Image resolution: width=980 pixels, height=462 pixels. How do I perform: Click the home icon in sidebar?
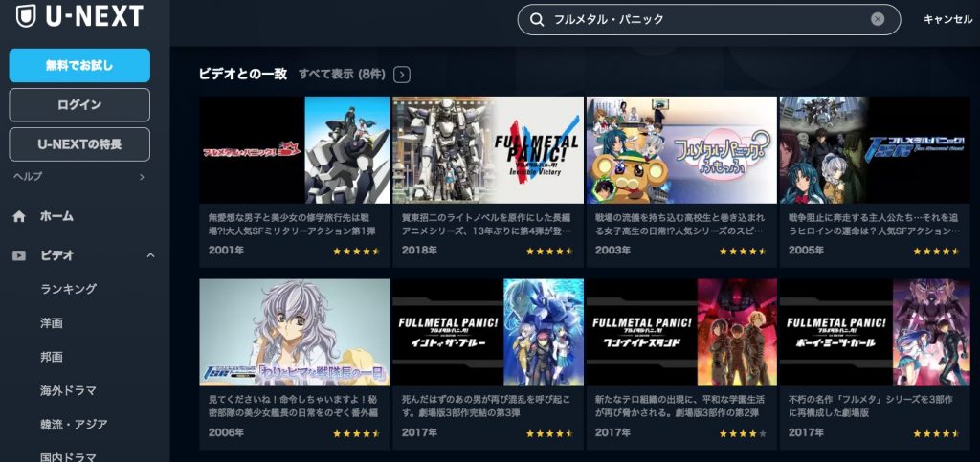point(19,216)
